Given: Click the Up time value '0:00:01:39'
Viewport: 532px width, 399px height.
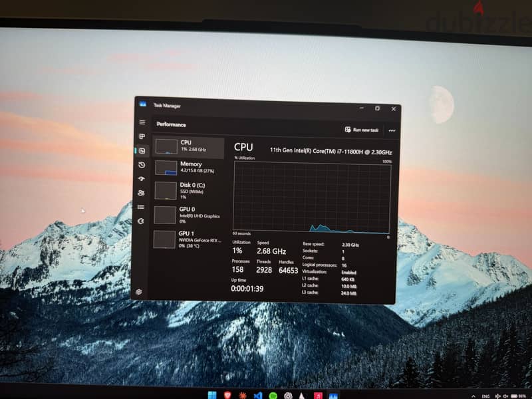Looking at the screenshot, I should 247,289.
